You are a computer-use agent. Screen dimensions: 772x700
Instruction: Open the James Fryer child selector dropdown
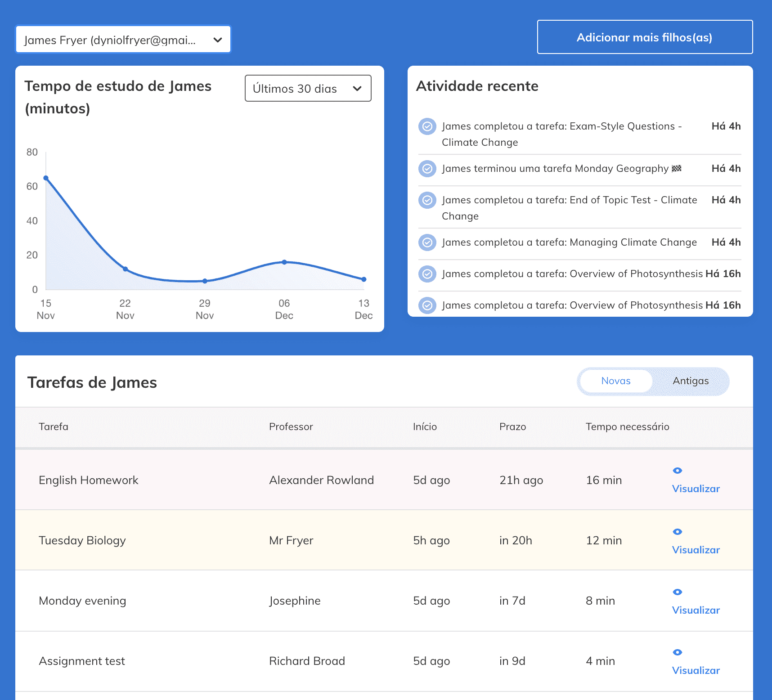pyautogui.click(x=123, y=40)
